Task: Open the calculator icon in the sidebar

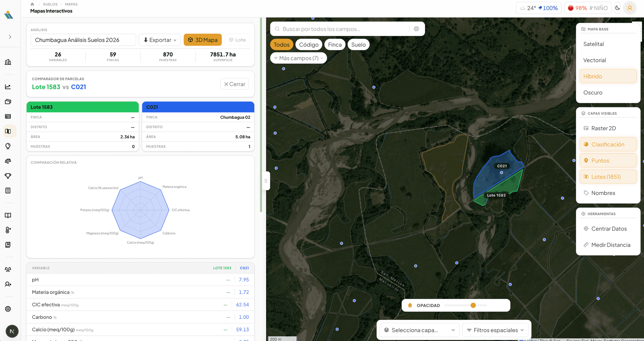Action: [x=8, y=191]
